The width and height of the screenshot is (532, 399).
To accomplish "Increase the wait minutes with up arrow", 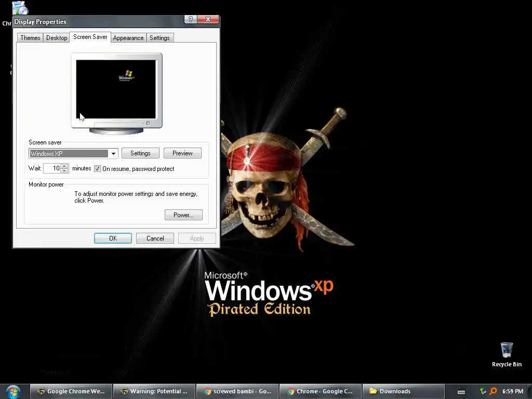I will click(x=64, y=166).
